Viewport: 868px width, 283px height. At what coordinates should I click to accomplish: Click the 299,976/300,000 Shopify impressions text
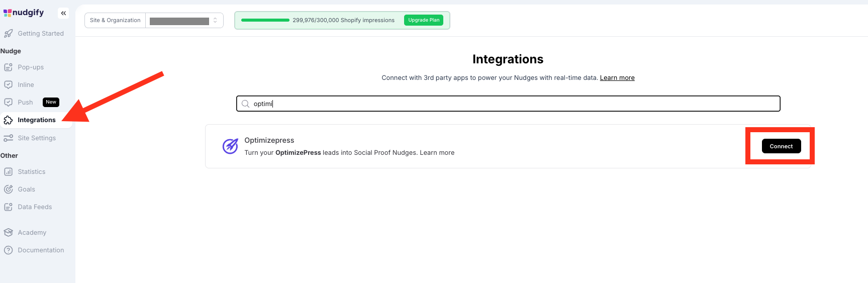343,21
